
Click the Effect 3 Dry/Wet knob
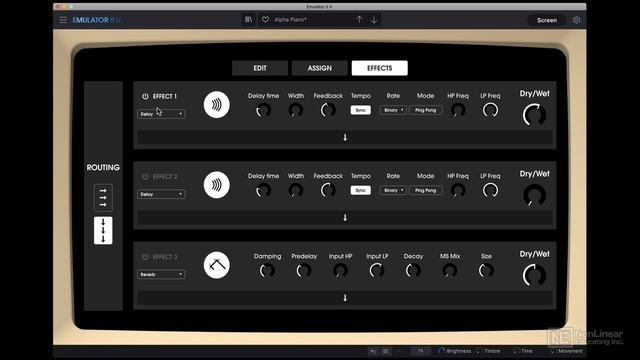534,275
